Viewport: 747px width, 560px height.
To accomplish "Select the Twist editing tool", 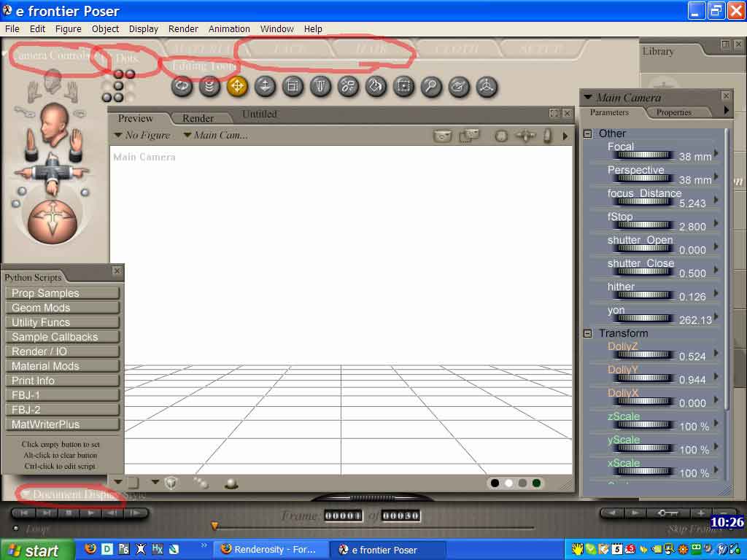I will point(209,86).
